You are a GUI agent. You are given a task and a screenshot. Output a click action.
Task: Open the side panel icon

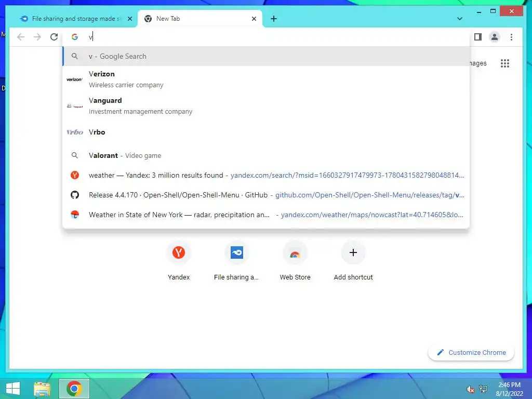click(x=478, y=37)
